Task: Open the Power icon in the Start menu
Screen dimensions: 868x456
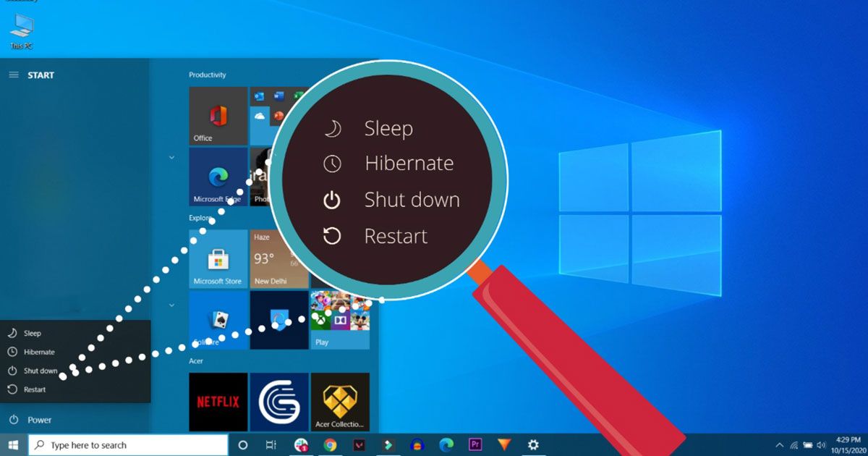Action: coord(13,420)
